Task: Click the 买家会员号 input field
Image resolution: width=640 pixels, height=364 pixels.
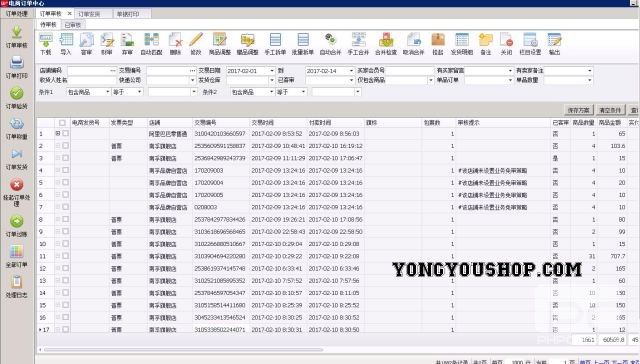Action: click(409, 71)
